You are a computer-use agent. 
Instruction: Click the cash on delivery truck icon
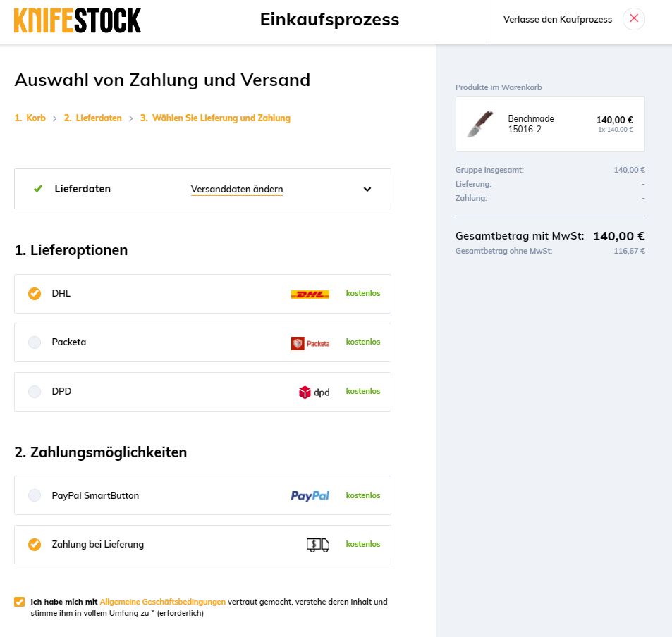(x=318, y=545)
